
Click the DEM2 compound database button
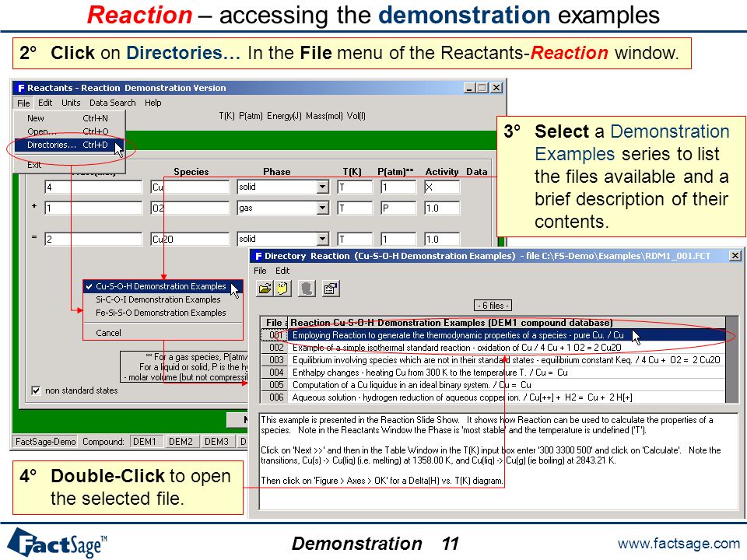[x=181, y=442]
